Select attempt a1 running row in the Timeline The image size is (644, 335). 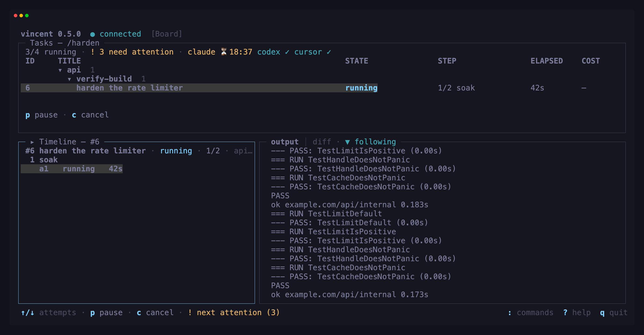coord(72,169)
